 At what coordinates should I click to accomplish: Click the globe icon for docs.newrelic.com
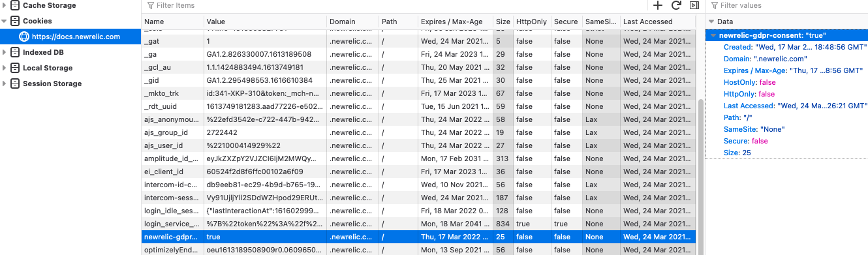point(23,37)
